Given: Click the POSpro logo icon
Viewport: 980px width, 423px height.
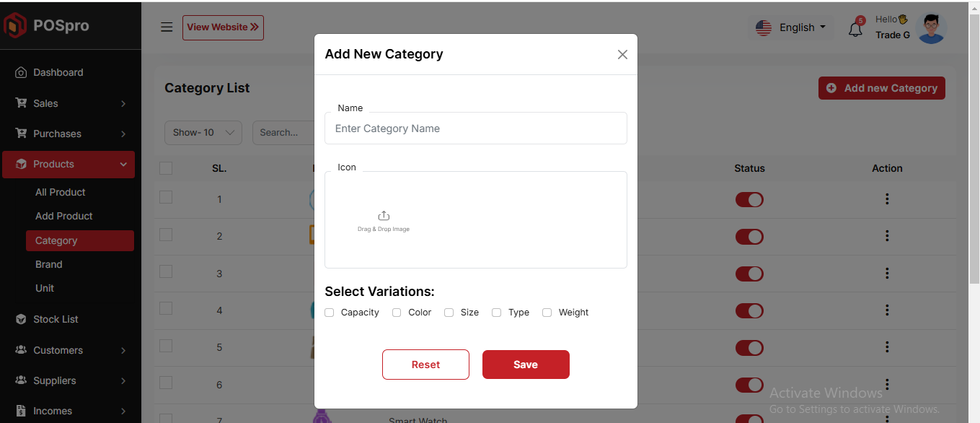Looking at the screenshot, I should (14, 25).
